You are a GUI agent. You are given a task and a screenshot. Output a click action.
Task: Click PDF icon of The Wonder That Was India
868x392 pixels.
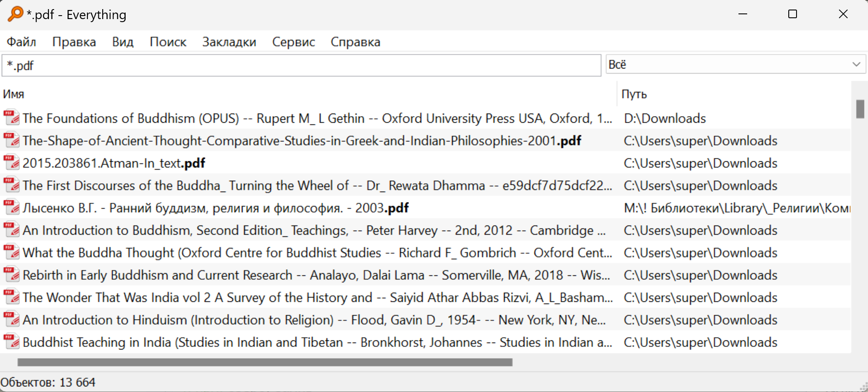click(x=12, y=297)
